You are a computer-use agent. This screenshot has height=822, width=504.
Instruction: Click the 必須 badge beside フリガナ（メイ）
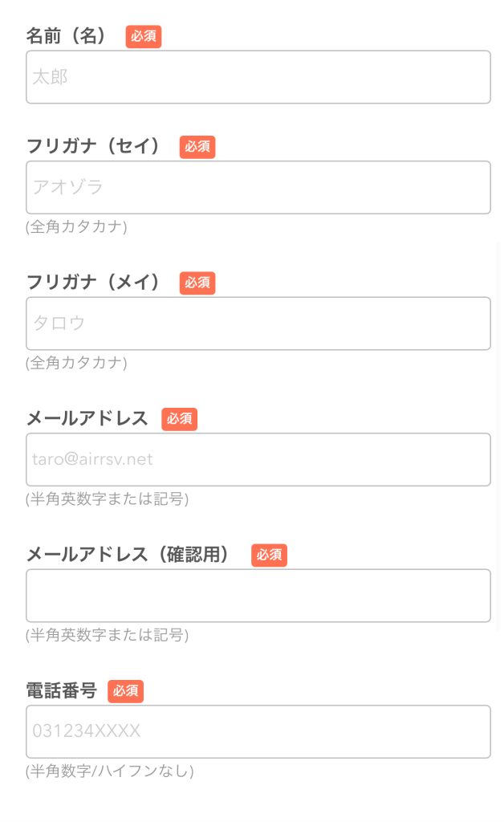click(197, 283)
